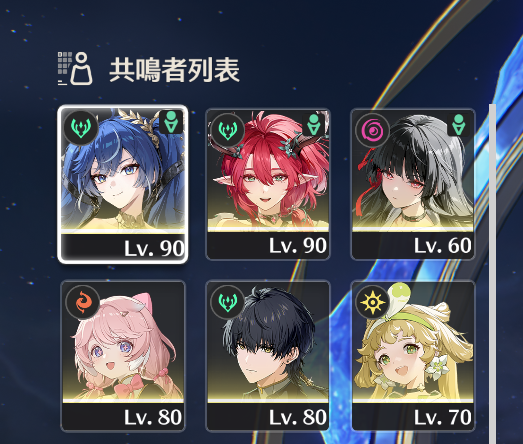Click the orange Fusion element icon

click(83, 302)
